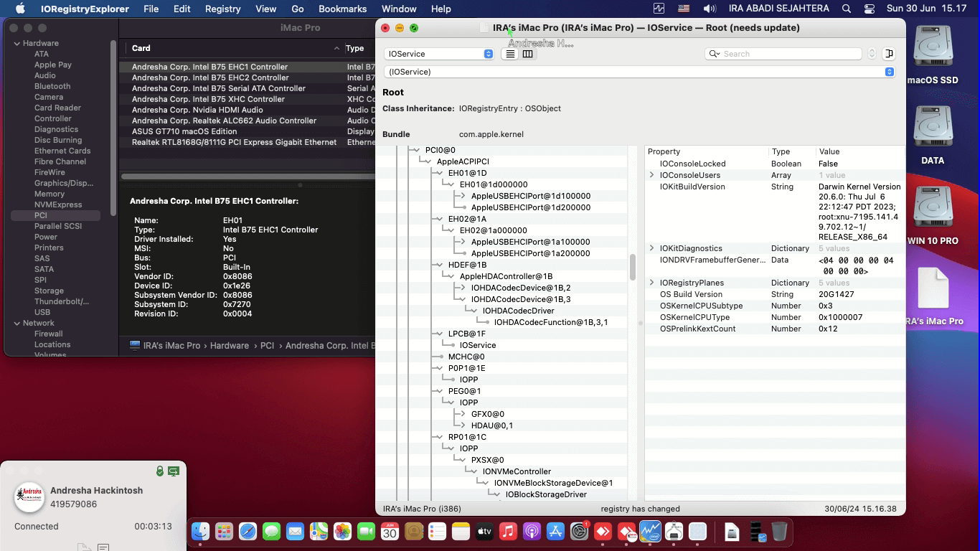Select MCHC@0 in the registry tree
Viewport: 980px width, 551px height.
tap(466, 357)
